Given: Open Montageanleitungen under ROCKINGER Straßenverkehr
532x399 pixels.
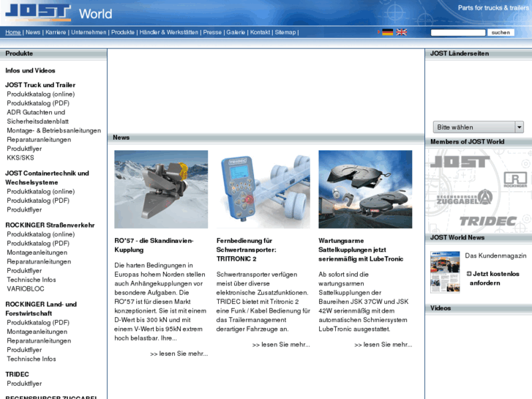Looking at the screenshot, I should coord(37,253).
